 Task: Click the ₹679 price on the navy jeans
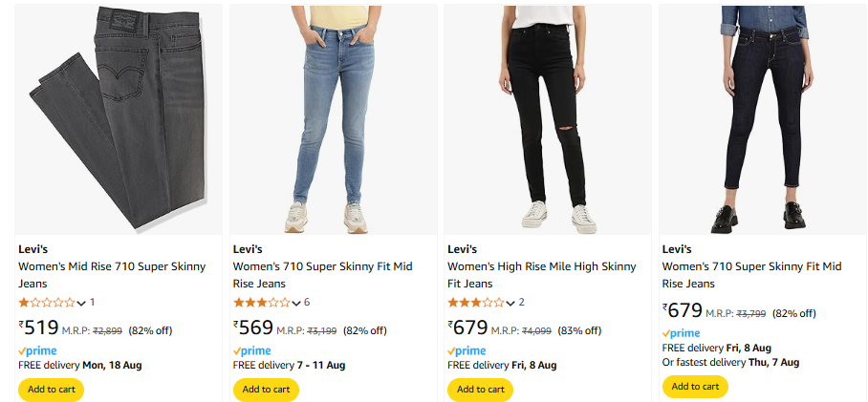pyautogui.click(x=683, y=310)
